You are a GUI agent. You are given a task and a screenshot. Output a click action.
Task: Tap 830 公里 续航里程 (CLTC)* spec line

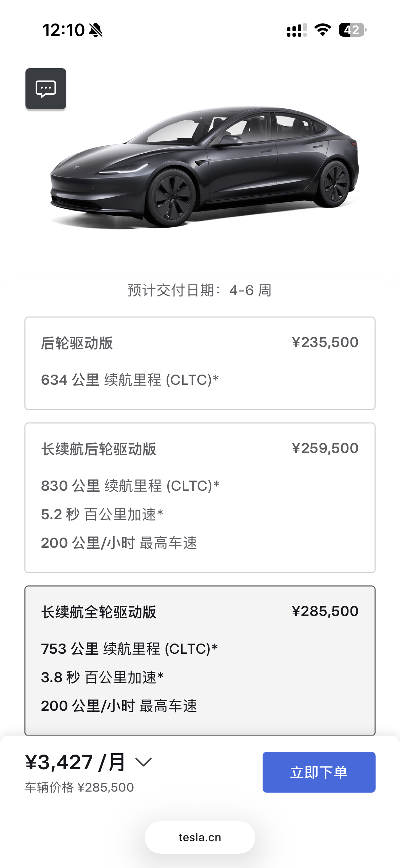pyautogui.click(x=130, y=486)
